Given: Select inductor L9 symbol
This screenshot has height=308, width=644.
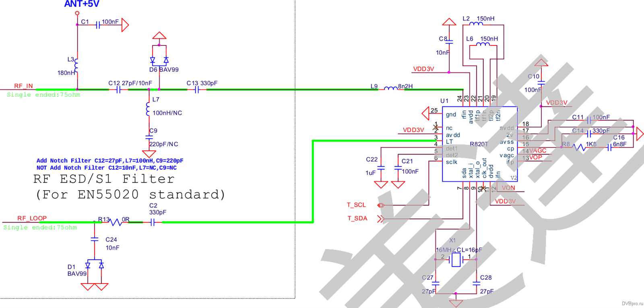Looking at the screenshot, I should point(390,88).
